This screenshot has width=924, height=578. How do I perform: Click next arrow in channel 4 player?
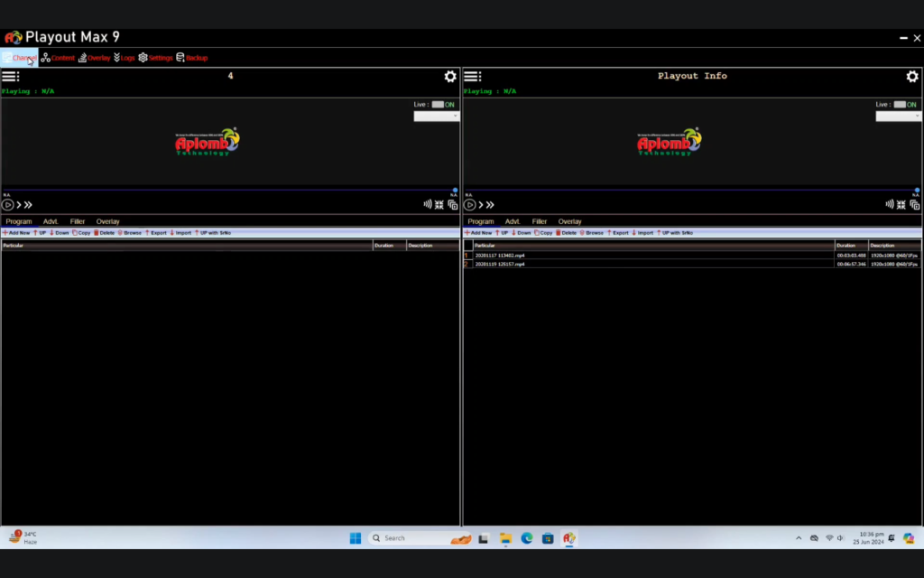[x=18, y=205]
